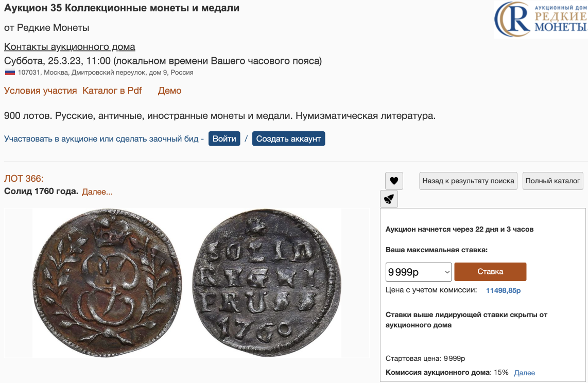Image resolution: width=588 pixels, height=383 pixels.
Task: Open the Каталог в Pdf link
Action: pyautogui.click(x=112, y=91)
